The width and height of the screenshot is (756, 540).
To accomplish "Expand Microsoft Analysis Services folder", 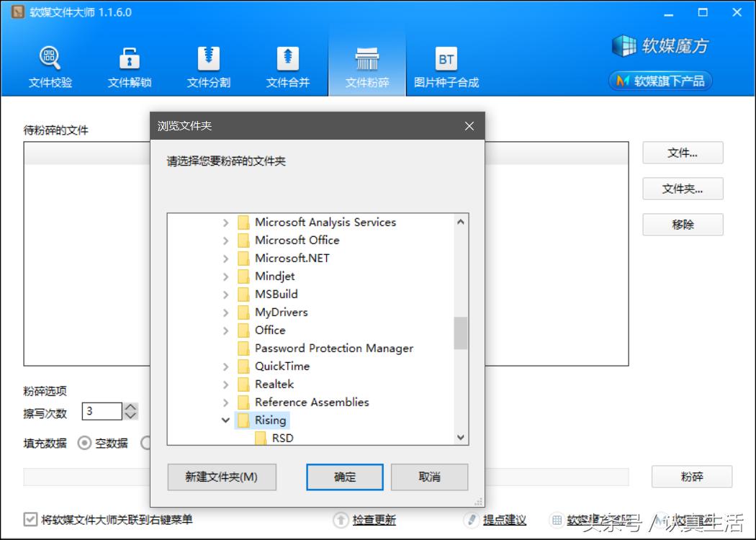I will pos(225,222).
